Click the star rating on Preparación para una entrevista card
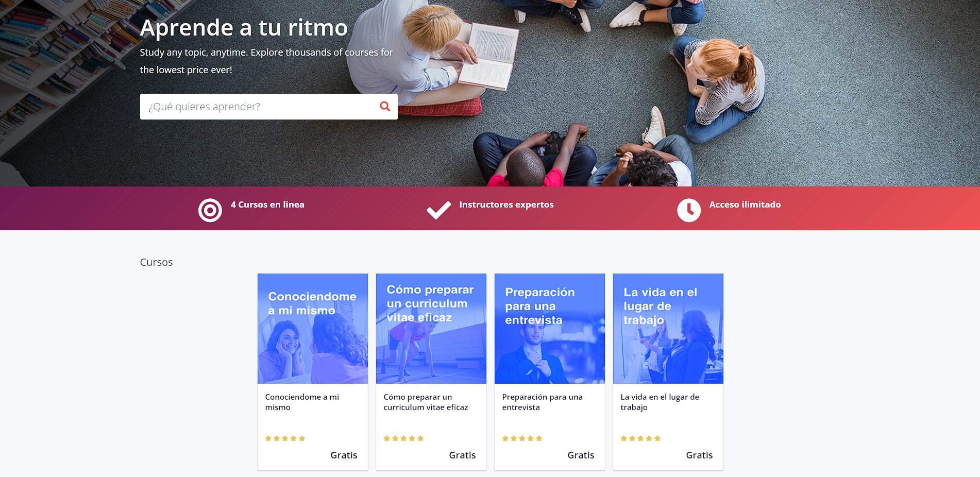Viewport: 980px width, 477px height. click(x=522, y=438)
